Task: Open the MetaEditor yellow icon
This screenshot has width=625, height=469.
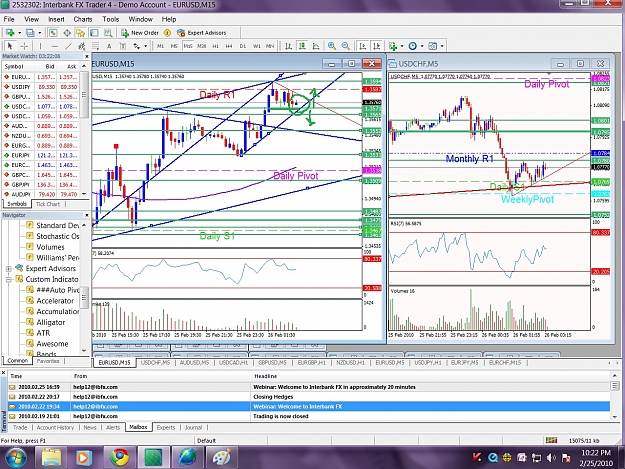Action: [167, 33]
